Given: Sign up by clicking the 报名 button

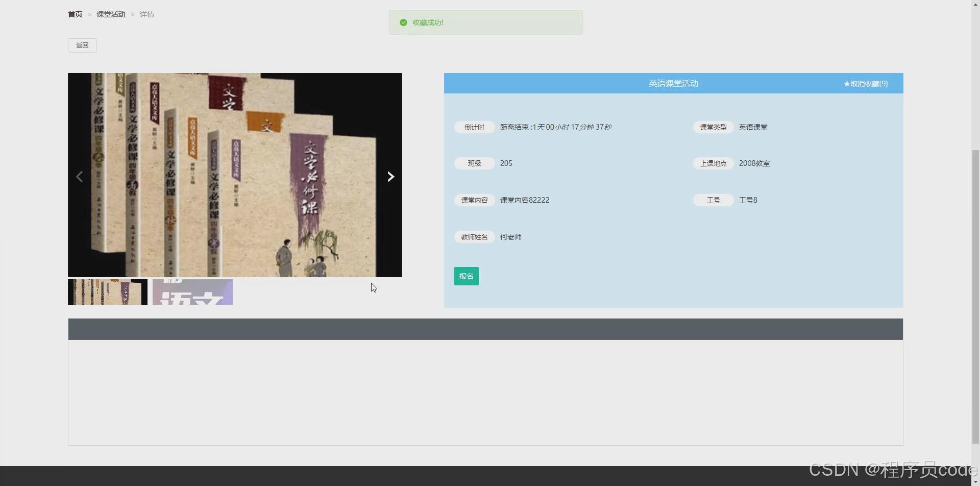Looking at the screenshot, I should point(465,276).
